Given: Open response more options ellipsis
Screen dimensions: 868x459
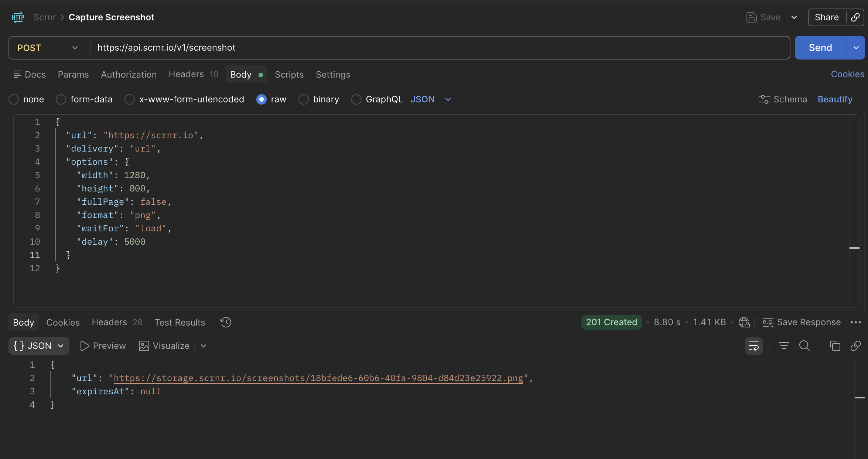Looking at the screenshot, I should [x=855, y=322].
